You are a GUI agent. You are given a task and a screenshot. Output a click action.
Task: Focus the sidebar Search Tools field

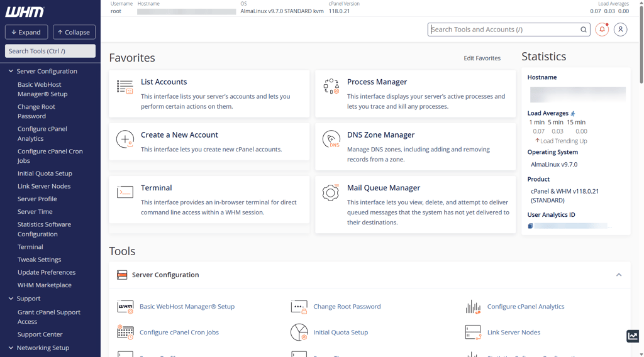pos(50,51)
